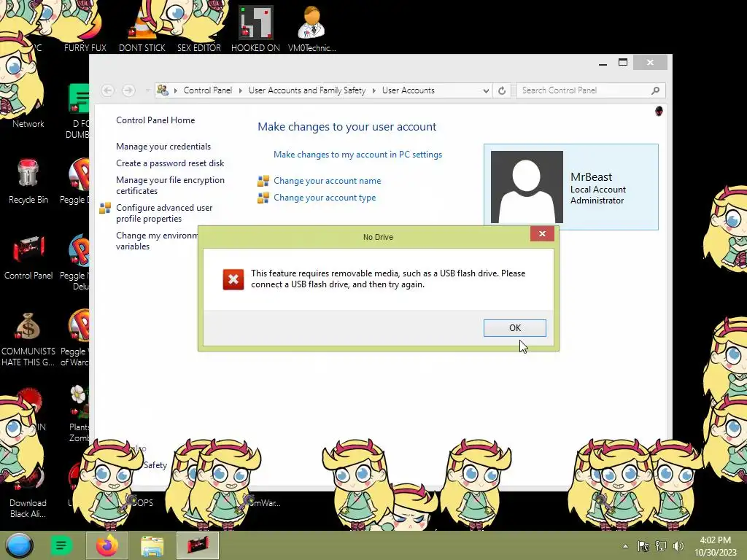Close the No Drive error dialog
This screenshot has width=747, height=560.
coord(542,234)
